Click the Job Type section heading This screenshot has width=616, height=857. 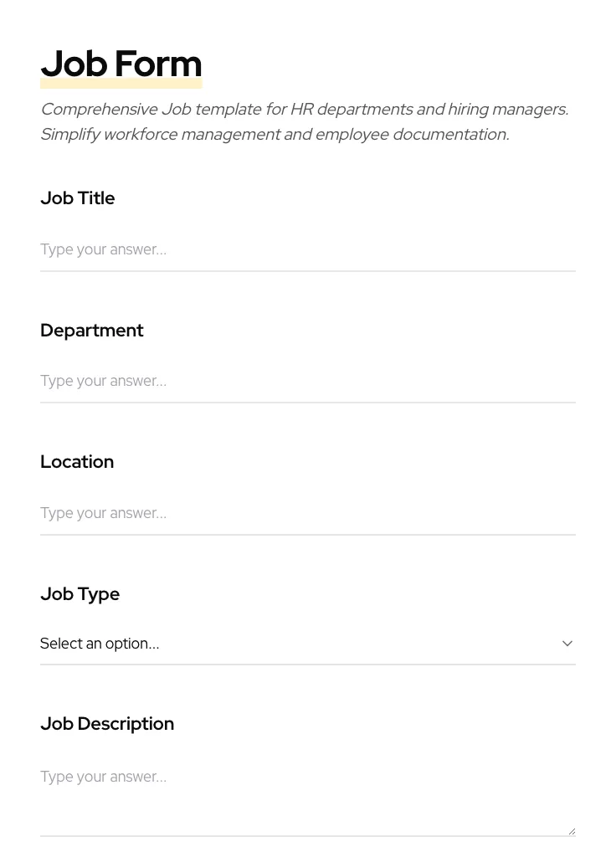pos(80,594)
